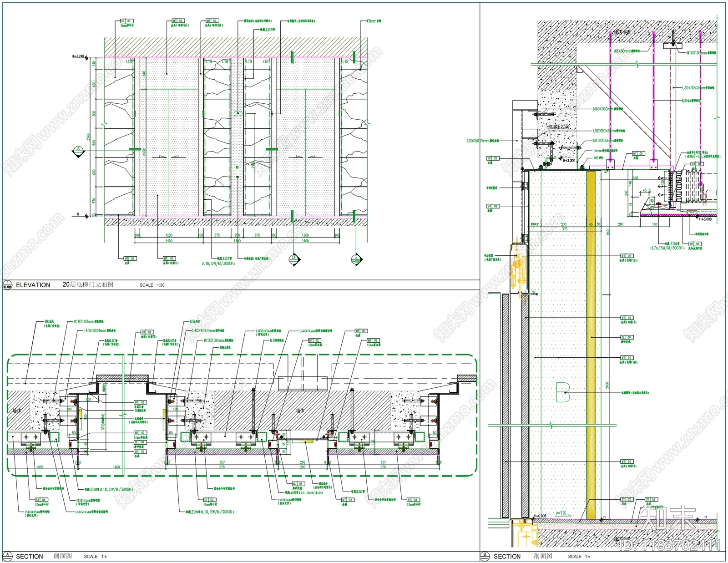Click the W3mm空缝 annotation
This screenshot has height=563, width=728.
[374, 21]
